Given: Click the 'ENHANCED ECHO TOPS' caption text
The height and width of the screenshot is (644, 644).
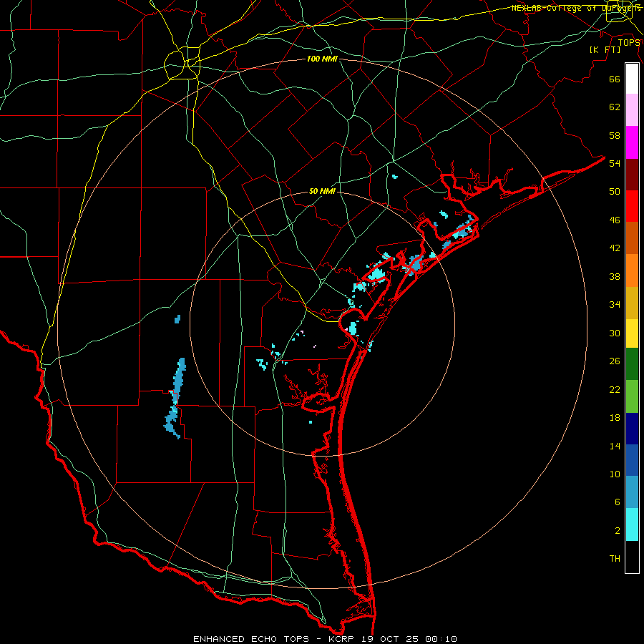Looking at the screenshot, I should (x=251, y=639).
